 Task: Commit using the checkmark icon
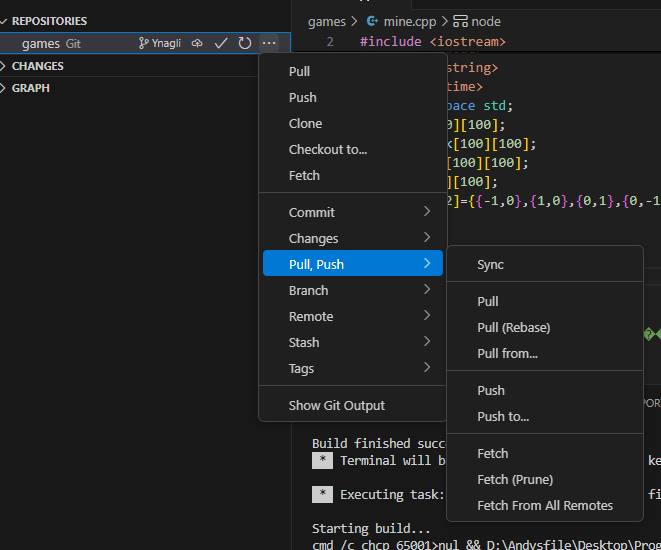221,43
